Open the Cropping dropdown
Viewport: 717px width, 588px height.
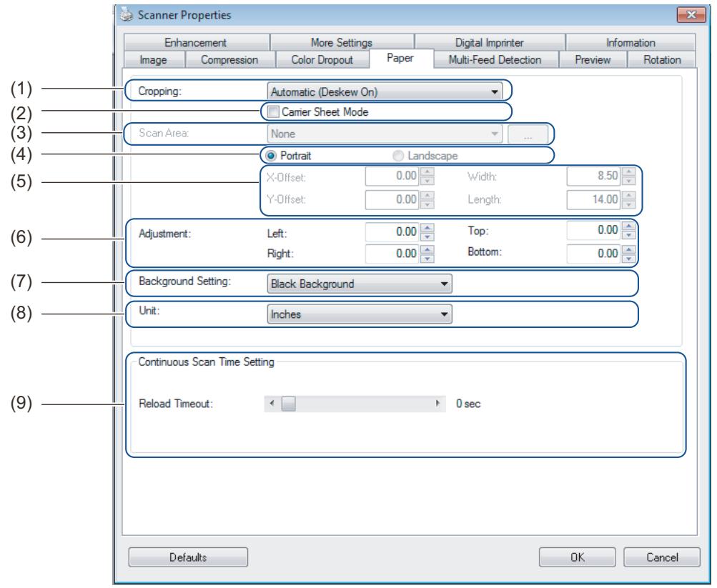pyautogui.click(x=384, y=91)
